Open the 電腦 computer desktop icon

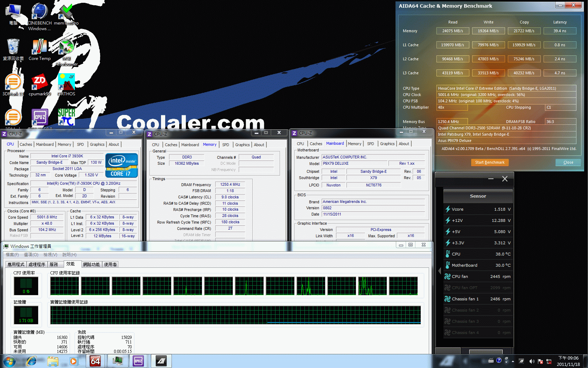(13, 14)
